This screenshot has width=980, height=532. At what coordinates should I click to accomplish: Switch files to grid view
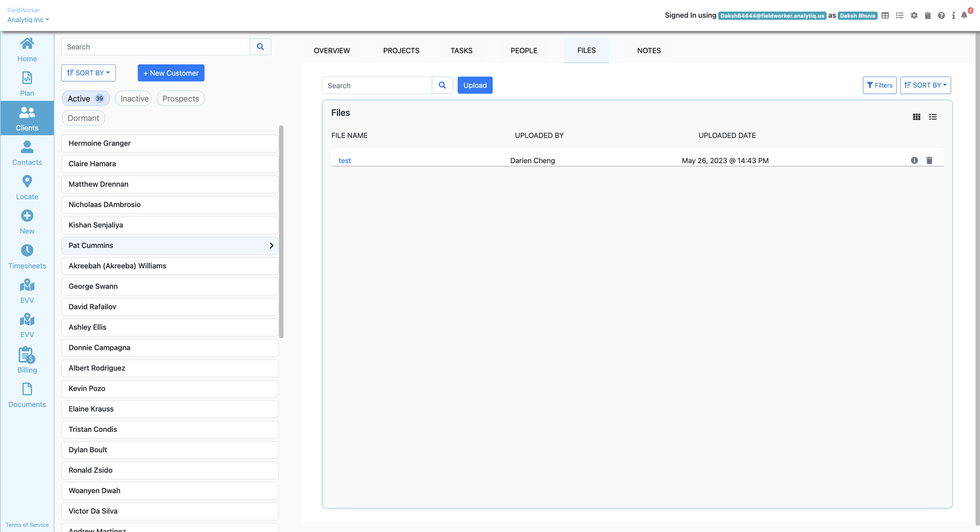916,117
